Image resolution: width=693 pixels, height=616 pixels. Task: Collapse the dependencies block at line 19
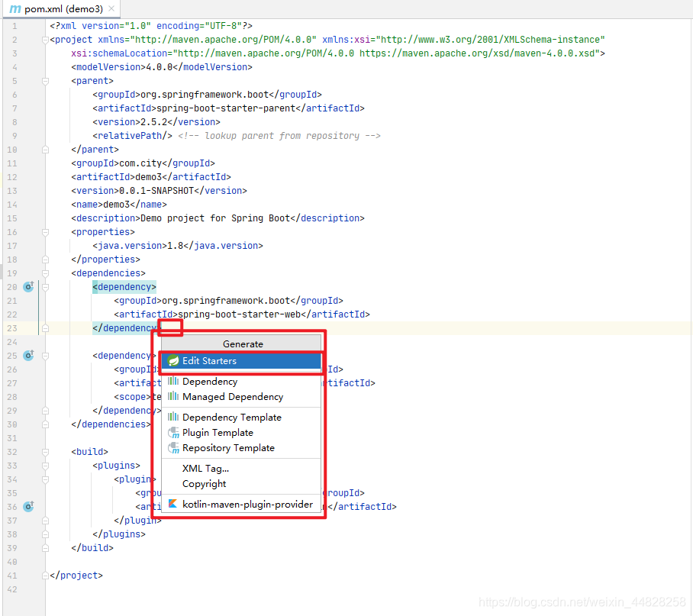tap(45, 273)
